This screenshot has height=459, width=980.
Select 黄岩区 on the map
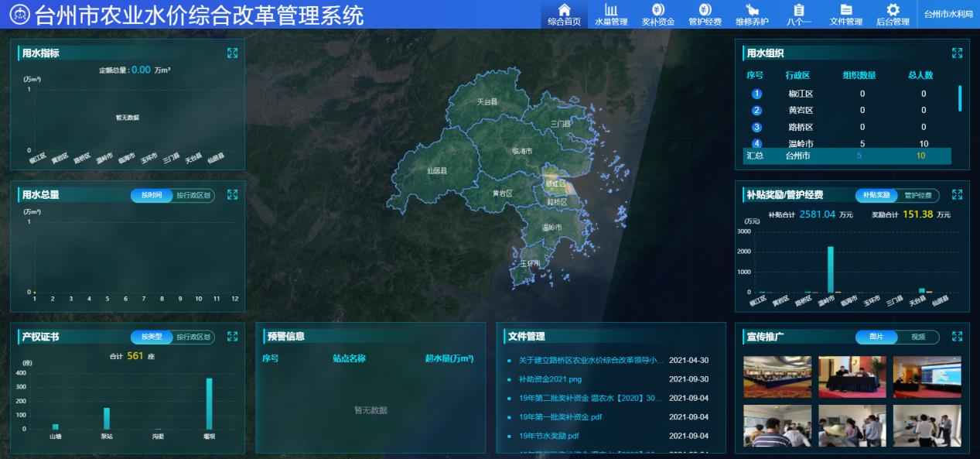pyautogui.click(x=503, y=194)
